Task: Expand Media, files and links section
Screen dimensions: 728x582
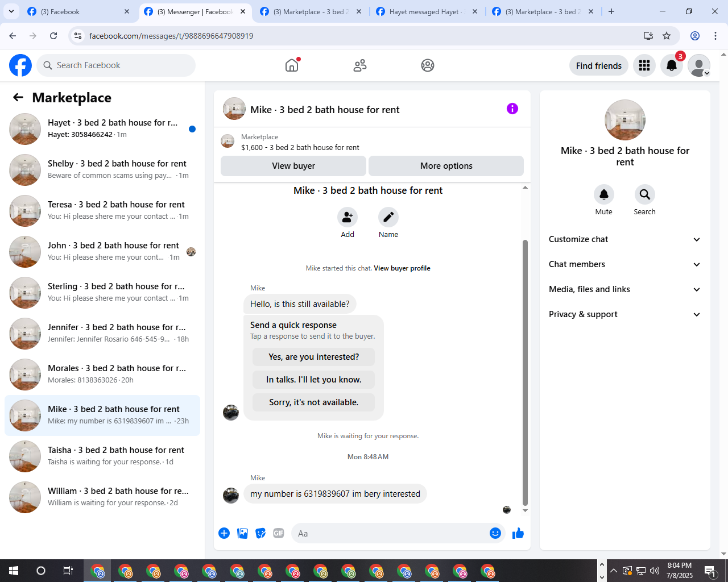Action: tap(624, 289)
